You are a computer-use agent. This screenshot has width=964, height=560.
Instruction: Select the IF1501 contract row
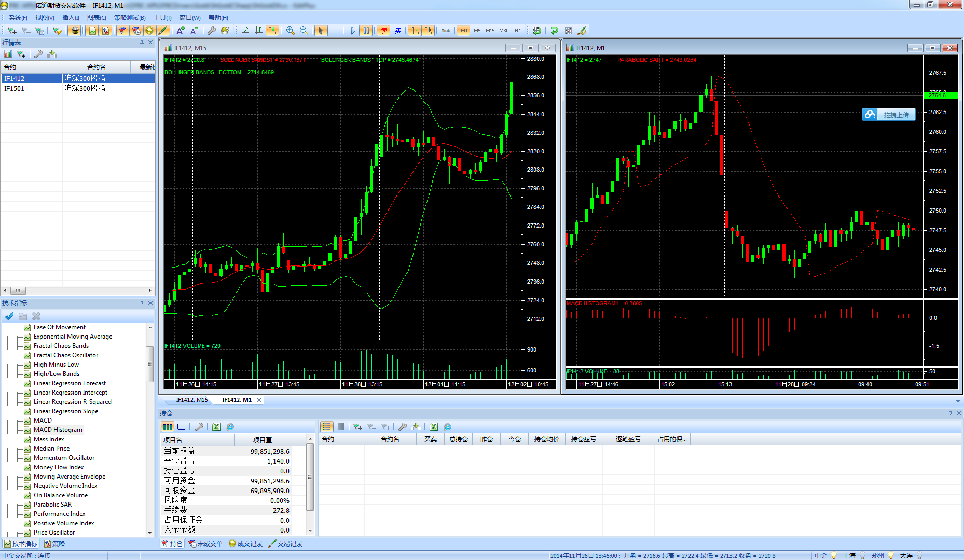coord(78,88)
